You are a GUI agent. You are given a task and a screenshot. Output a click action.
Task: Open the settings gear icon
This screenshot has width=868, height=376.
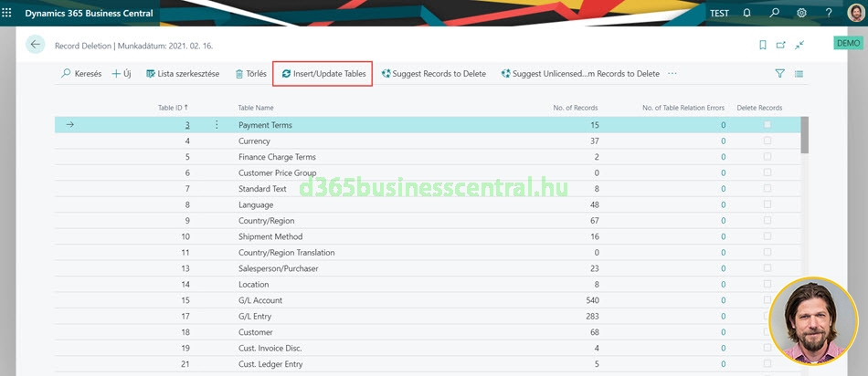tap(801, 13)
